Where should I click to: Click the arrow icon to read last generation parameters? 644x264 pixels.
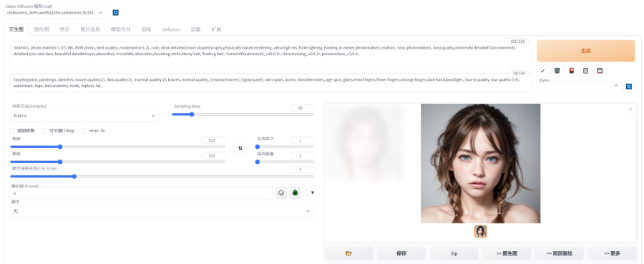[542, 71]
